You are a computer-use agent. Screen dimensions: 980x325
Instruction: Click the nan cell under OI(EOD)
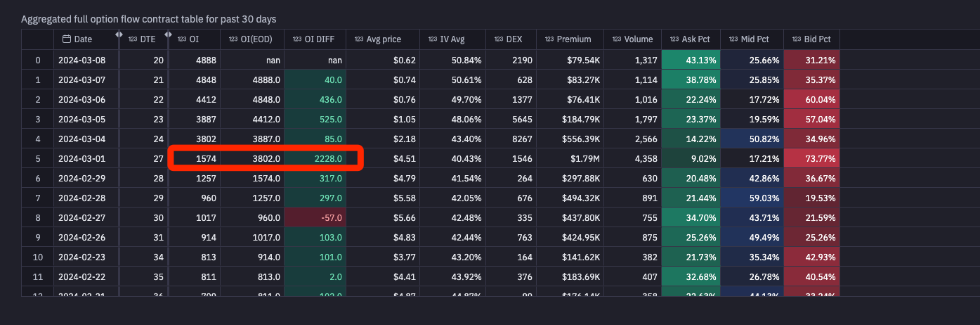coord(252,60)
